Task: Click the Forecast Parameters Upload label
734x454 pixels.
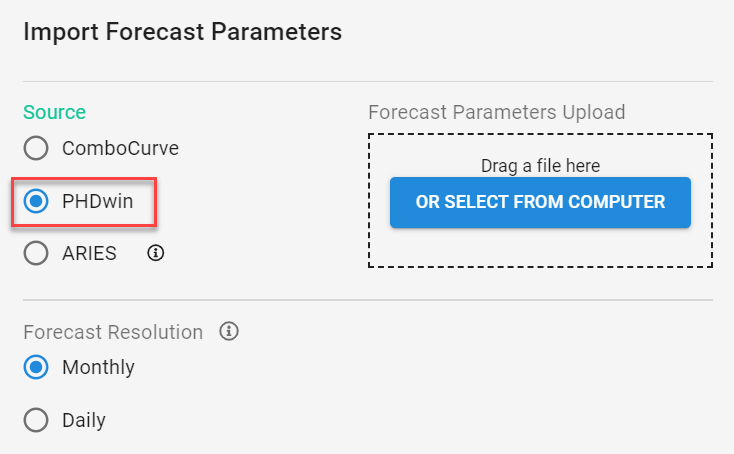Action: coord(496,112)
